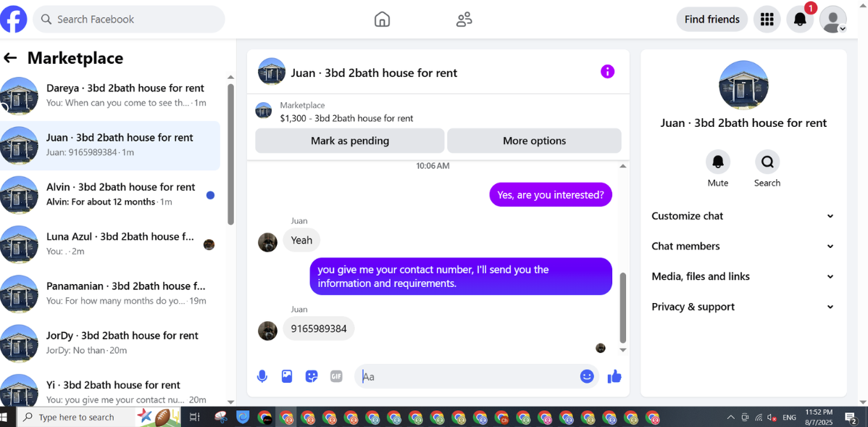This screenshot has width=868, height=427.
Task: Click the Mark as pending button
Action: click(350, 141)
